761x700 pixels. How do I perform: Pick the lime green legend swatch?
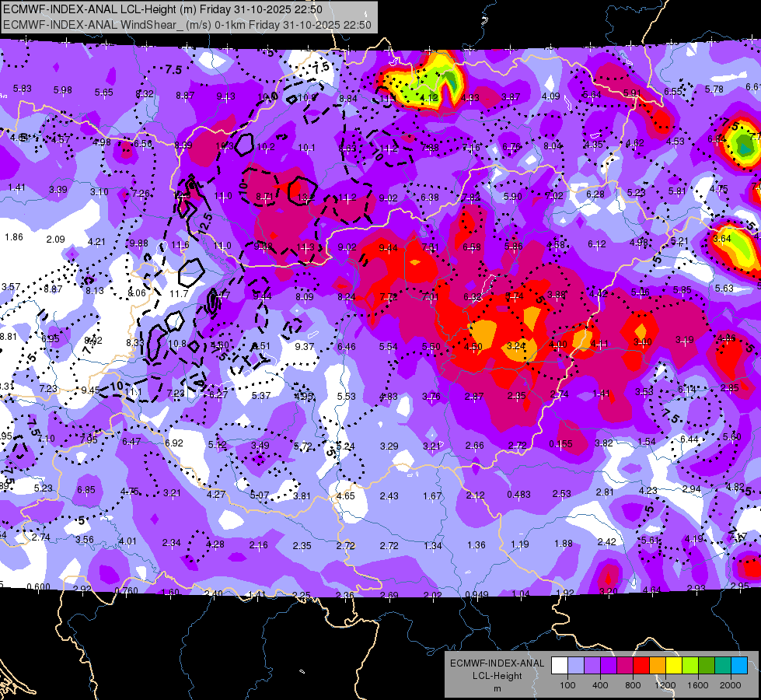point(690,665)
